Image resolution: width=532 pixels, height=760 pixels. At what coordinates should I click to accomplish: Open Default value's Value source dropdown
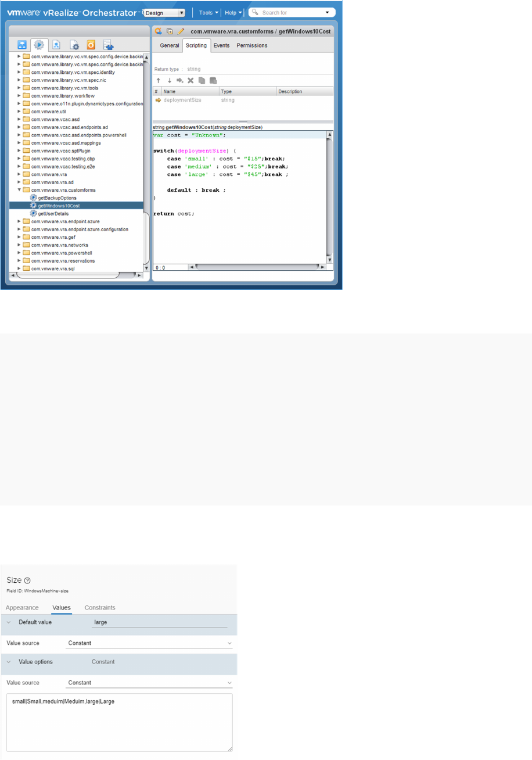(149, 643)
